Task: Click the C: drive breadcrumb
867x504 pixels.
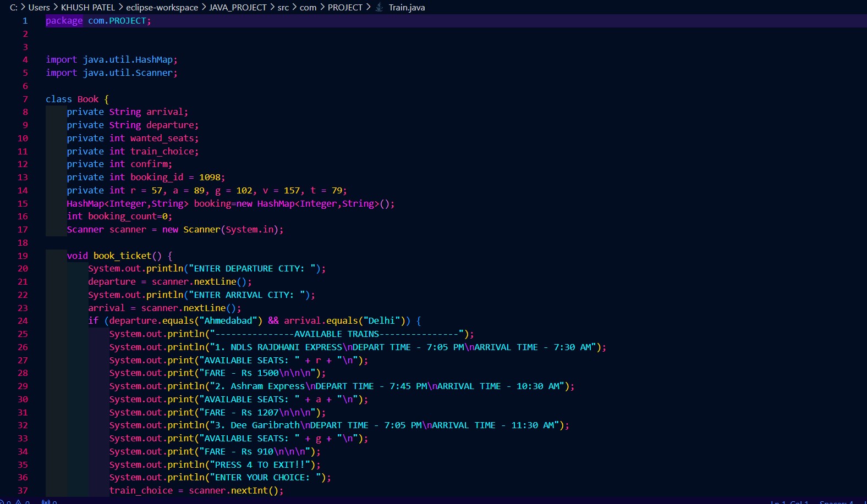Action: tap(14, 7)
